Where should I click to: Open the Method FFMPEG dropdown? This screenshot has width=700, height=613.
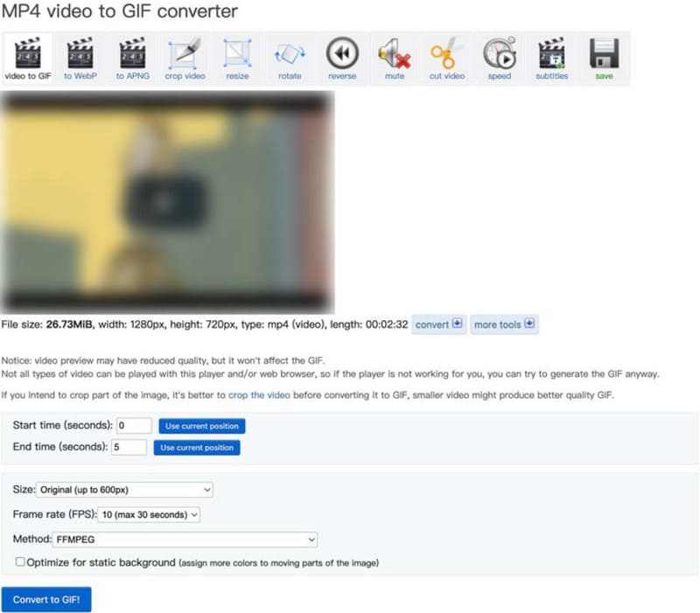[x=185, y=540]
